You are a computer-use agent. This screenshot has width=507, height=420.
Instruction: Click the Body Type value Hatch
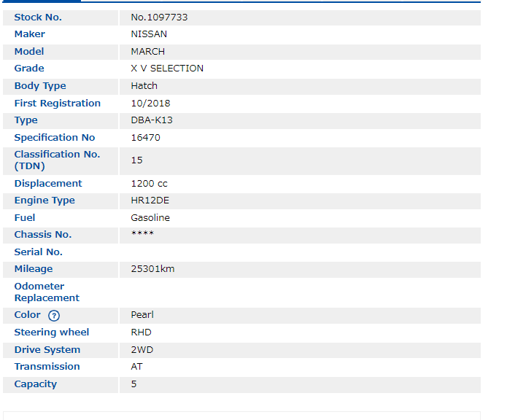tap(144, 85)
